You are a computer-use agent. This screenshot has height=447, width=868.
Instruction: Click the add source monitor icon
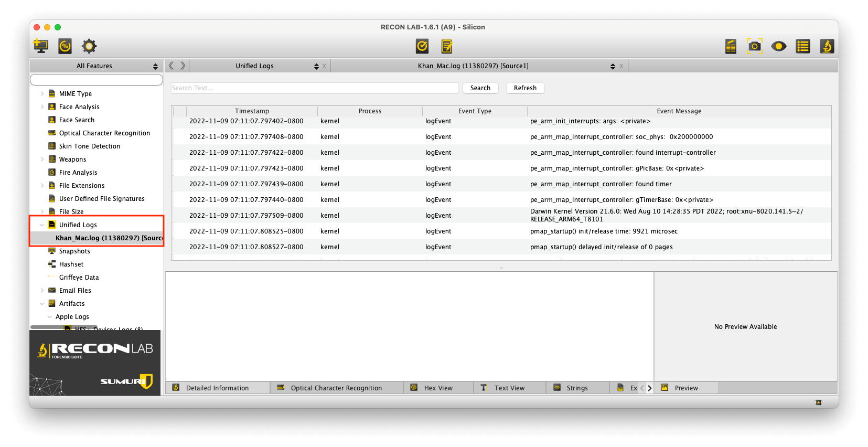[41, 46]
